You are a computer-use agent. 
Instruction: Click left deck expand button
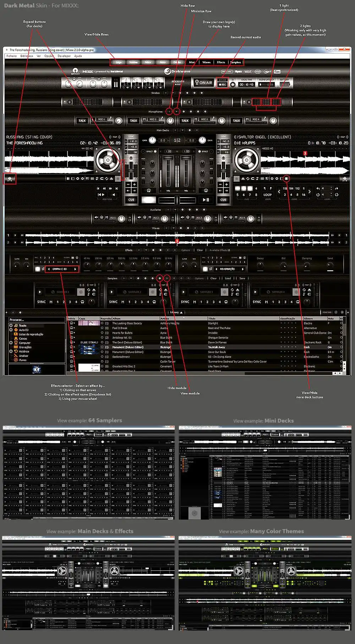point(10,179)
